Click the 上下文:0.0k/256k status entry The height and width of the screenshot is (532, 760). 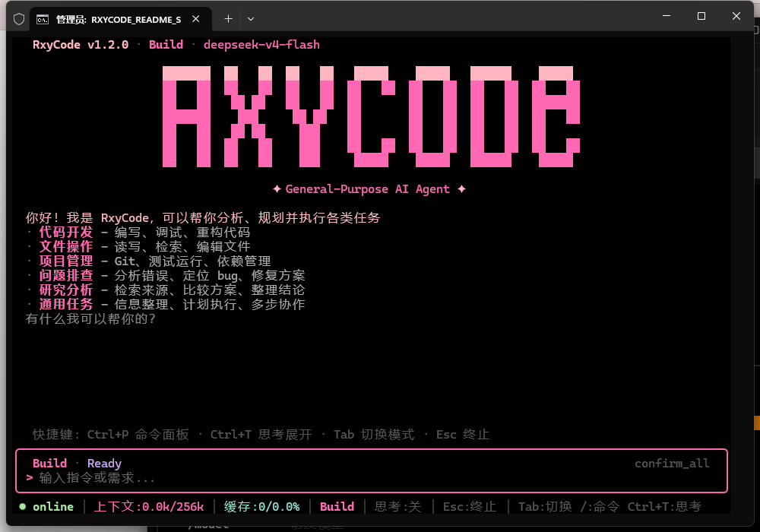(149, 507)
